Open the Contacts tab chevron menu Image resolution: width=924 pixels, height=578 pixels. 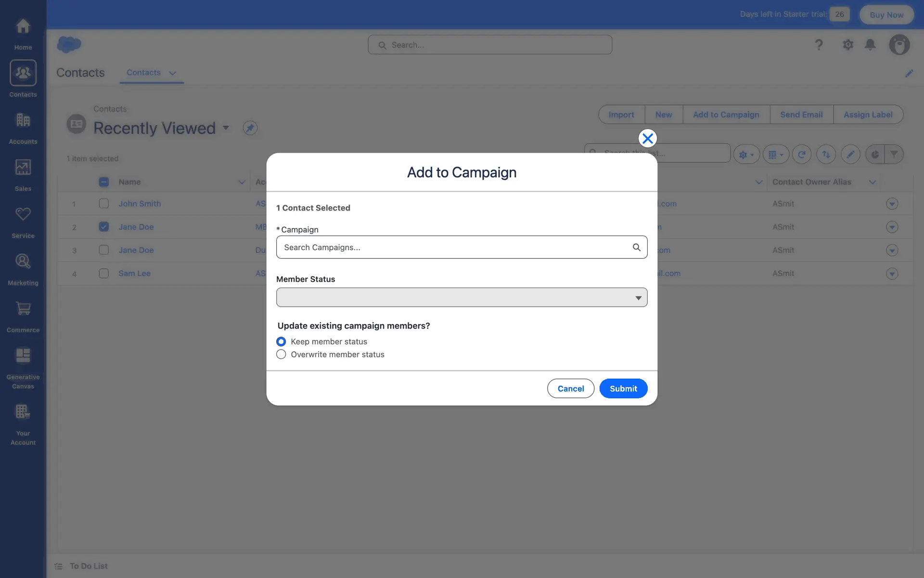(173, 73)
